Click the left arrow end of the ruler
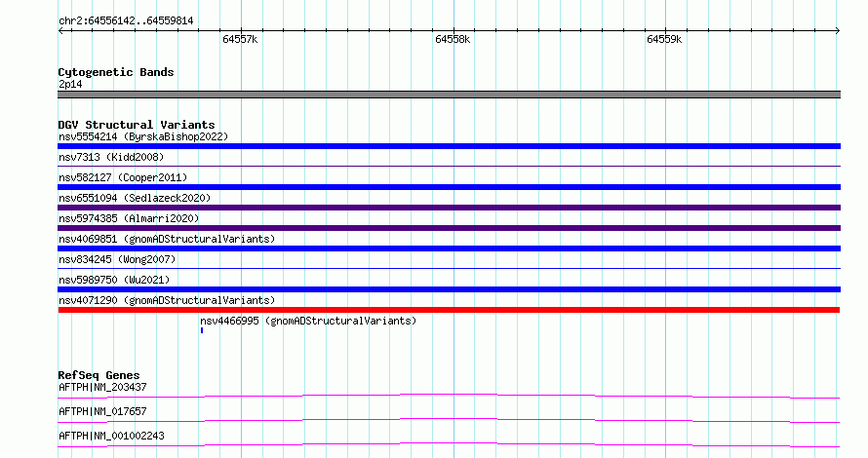Screen dimensions: 868x458 point(60,31)
